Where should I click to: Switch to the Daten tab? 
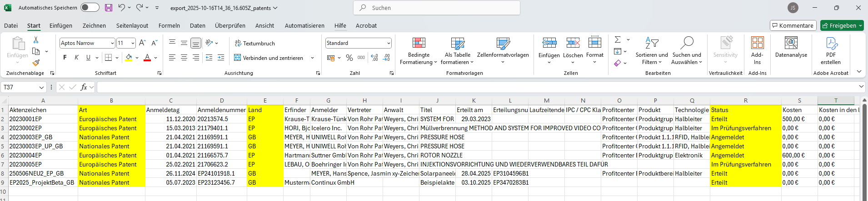(x=198, y=25)
